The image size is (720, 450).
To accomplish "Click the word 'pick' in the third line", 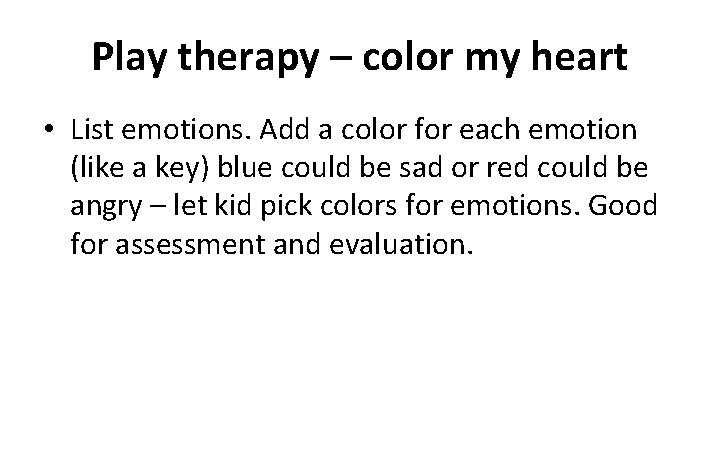I will (x=287, y=207).
